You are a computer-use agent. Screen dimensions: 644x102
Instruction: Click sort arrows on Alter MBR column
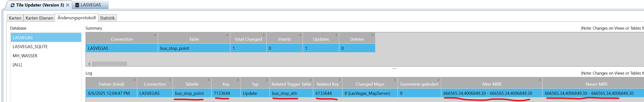pos(540,80)
